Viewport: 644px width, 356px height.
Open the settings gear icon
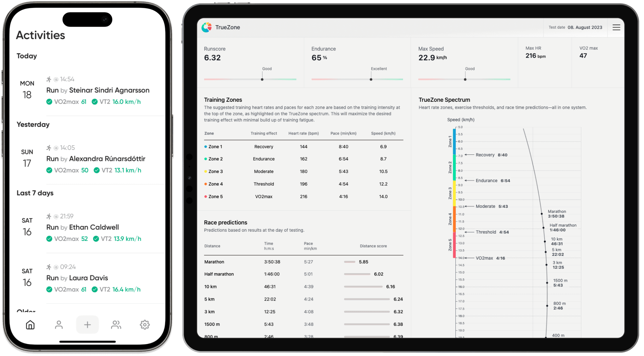145,325
